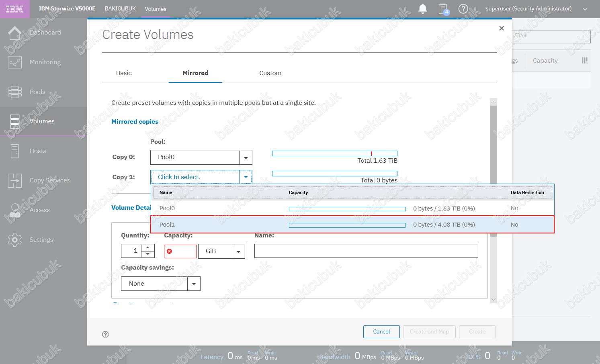Close the Create Volumes dialog
The image size is (600, 364).
click(502, 28)
